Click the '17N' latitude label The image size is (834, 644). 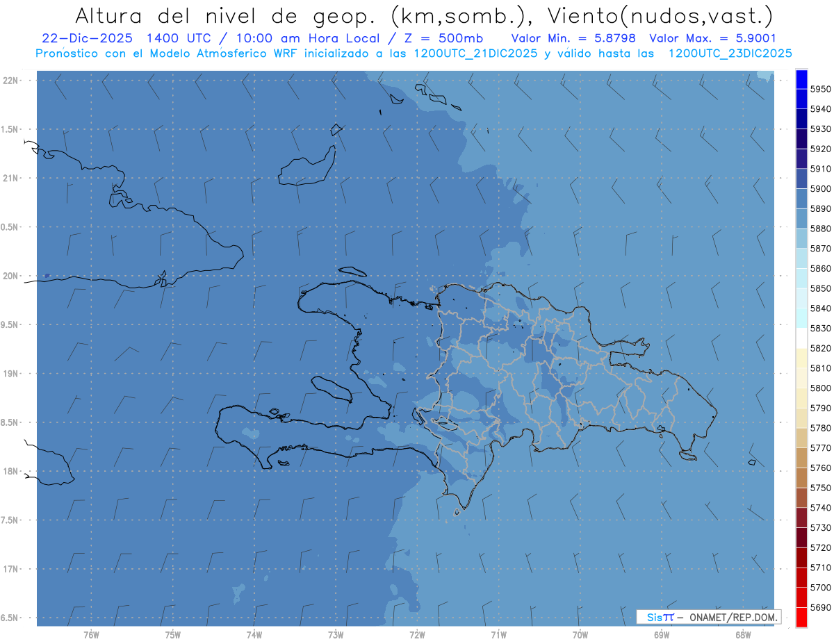tap(12, 569)
